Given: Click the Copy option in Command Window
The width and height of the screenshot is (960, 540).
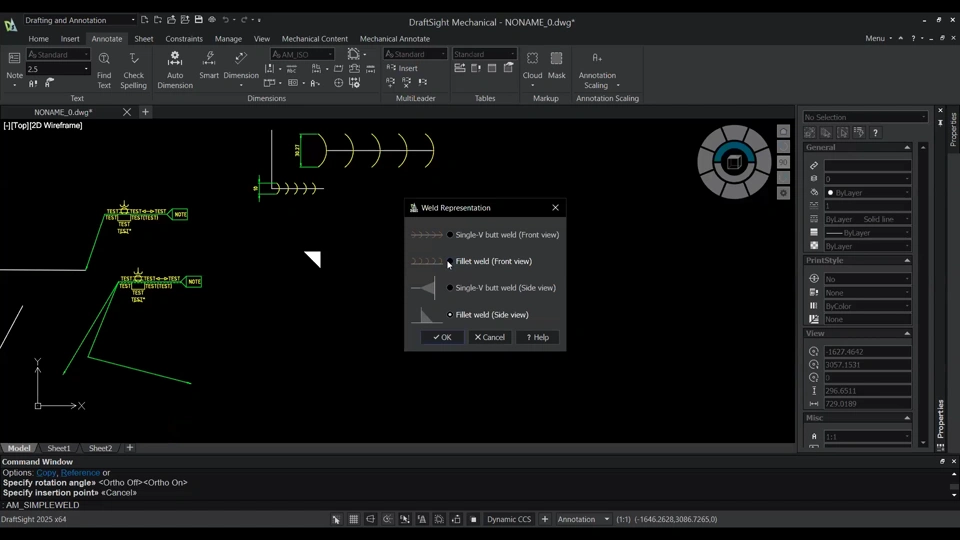Looking at the screenshot, I should 46,473.
